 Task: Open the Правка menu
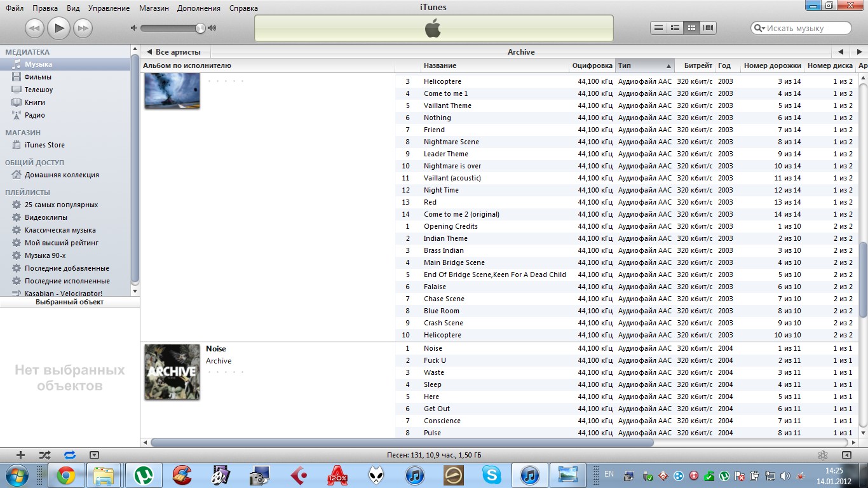click(x=45, y=8)
